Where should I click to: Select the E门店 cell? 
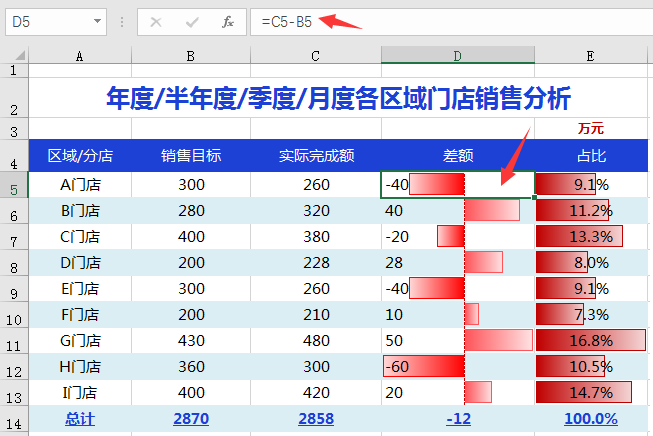(80, 289)
